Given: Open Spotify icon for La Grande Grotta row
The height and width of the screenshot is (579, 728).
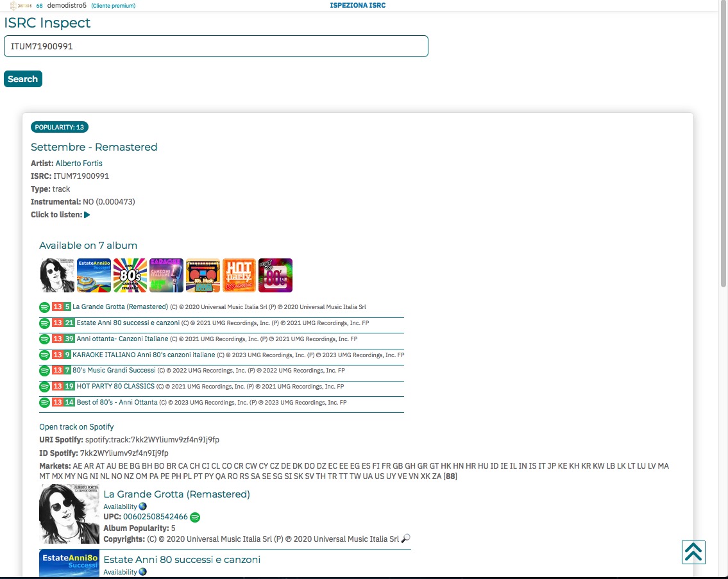Looking at the screenshot, I should tap(44, 307).
